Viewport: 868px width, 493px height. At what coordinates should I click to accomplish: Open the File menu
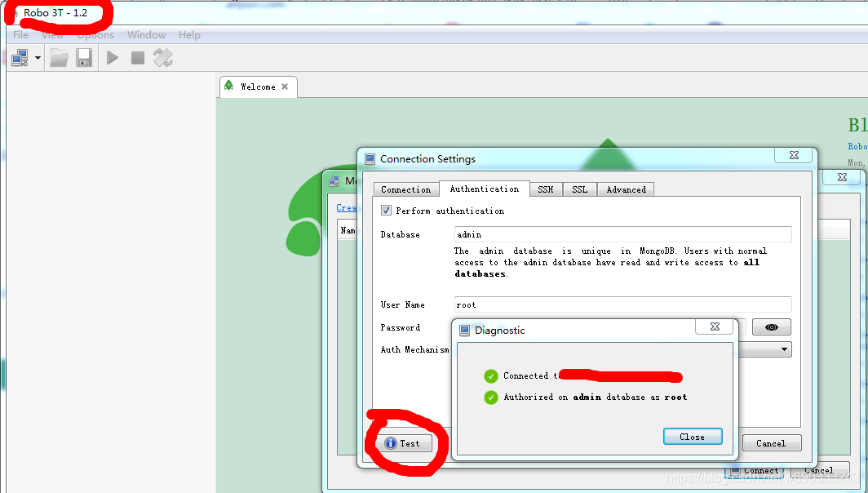tap(20, 35)
